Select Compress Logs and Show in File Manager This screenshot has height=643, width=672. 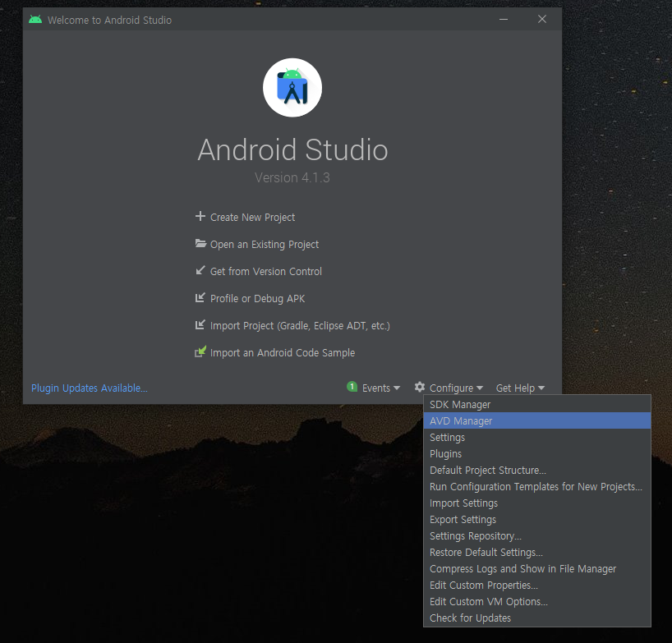(537, 568)
